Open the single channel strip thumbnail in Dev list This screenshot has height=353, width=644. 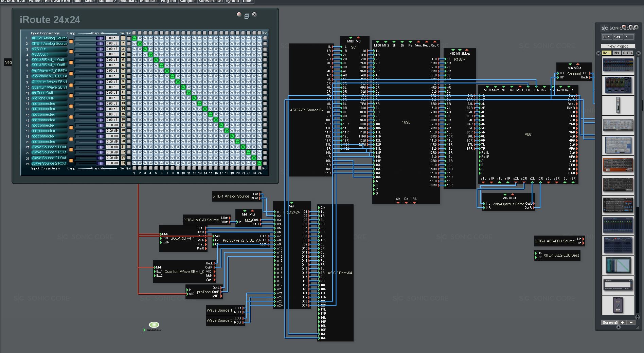(x=618, y=105)
